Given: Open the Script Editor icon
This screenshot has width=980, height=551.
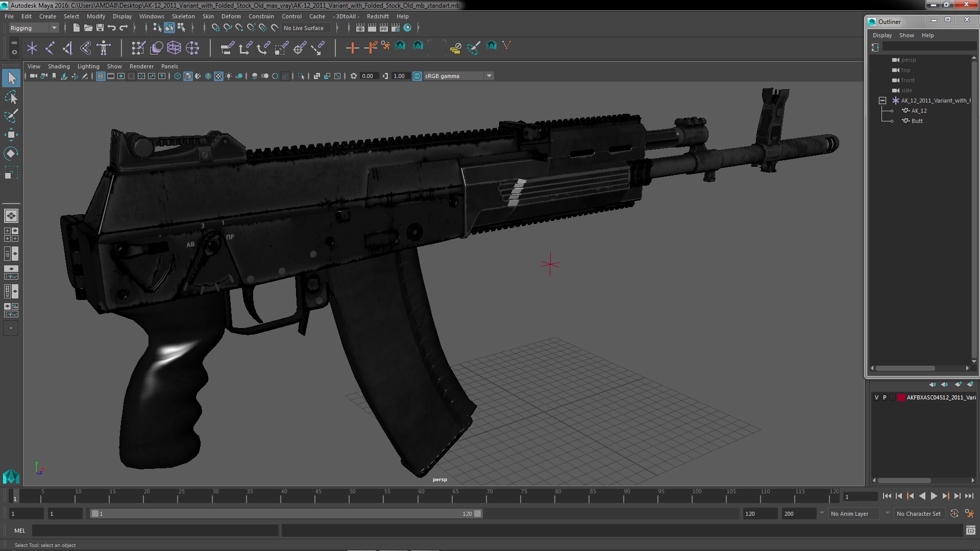Looking at the screenshot, I should tap(970, 531).
